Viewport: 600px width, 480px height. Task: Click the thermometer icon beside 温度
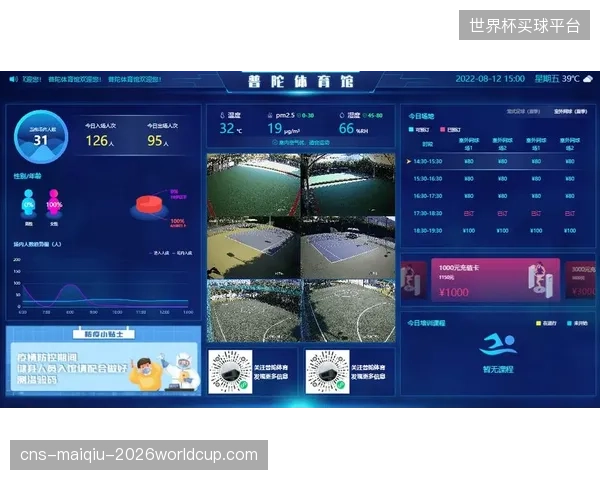[222, 115]
